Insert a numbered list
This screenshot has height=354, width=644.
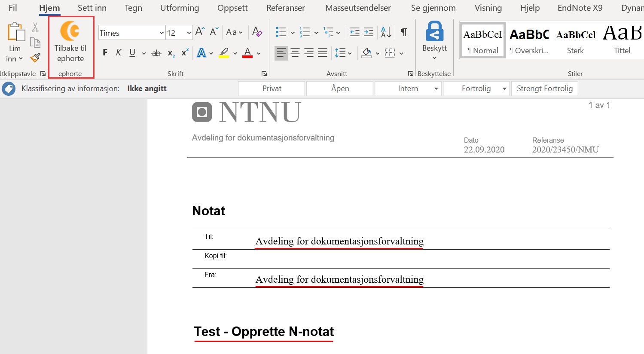305,32
